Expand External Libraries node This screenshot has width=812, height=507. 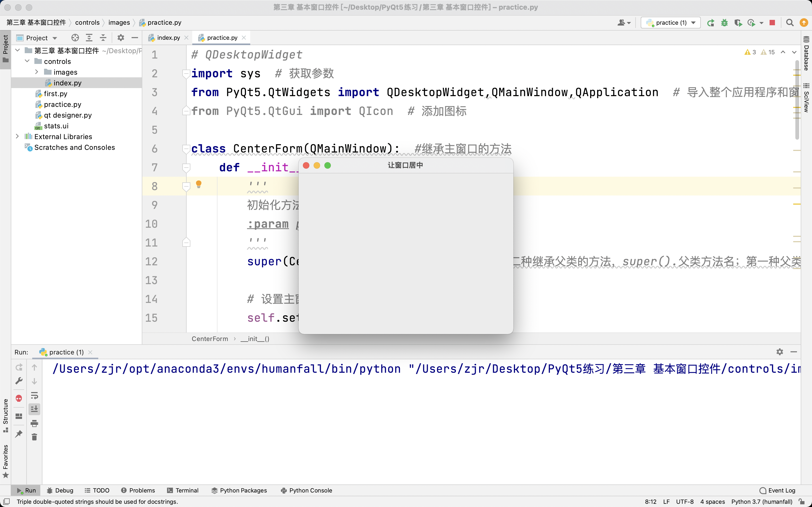(x=17, y=136)
